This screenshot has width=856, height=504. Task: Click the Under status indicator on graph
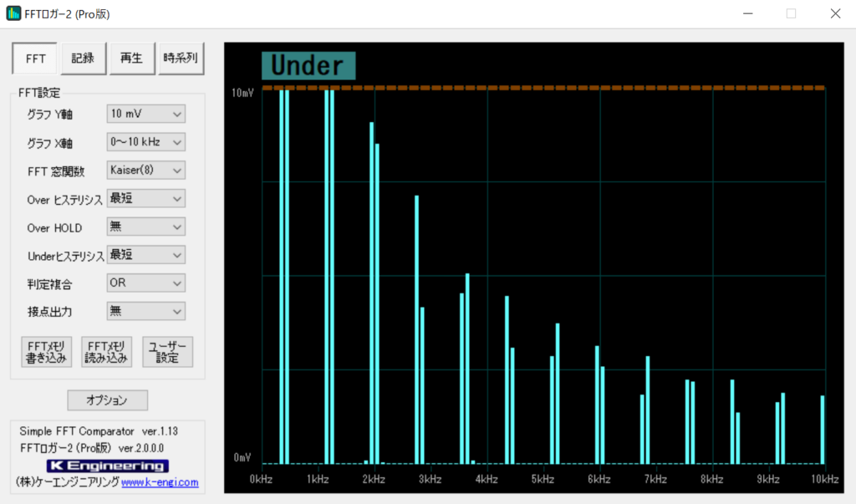pyautogui.click(x=308, y=66)
